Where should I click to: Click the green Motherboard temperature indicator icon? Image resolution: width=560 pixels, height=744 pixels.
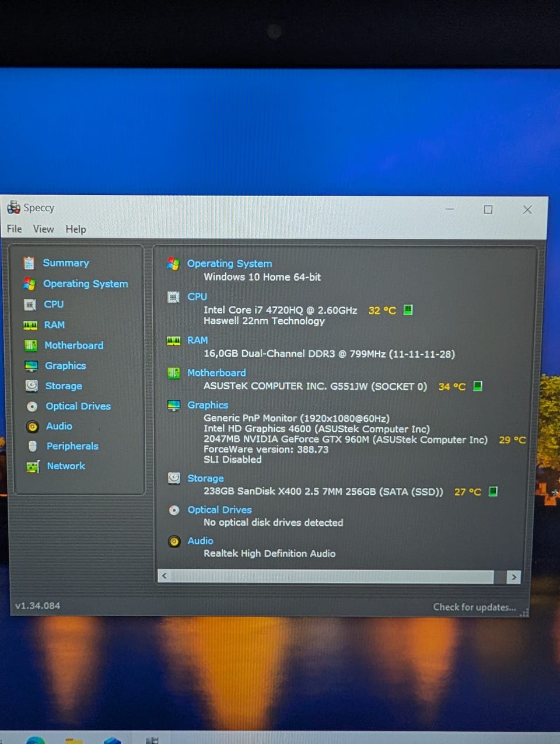coord(478,386)
